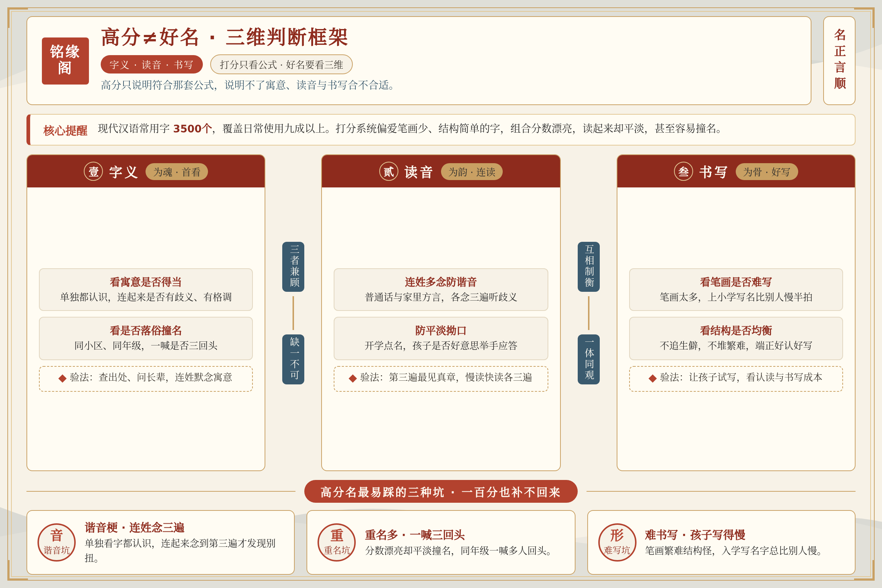The image size is (882, 588).
Task: Click the 谐音梗 · 连姓念三遍 heading
Action: (x=135, y=528)
